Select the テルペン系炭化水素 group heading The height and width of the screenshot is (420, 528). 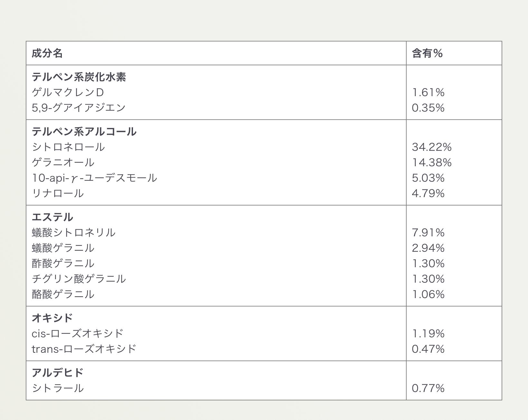point(79,77)
